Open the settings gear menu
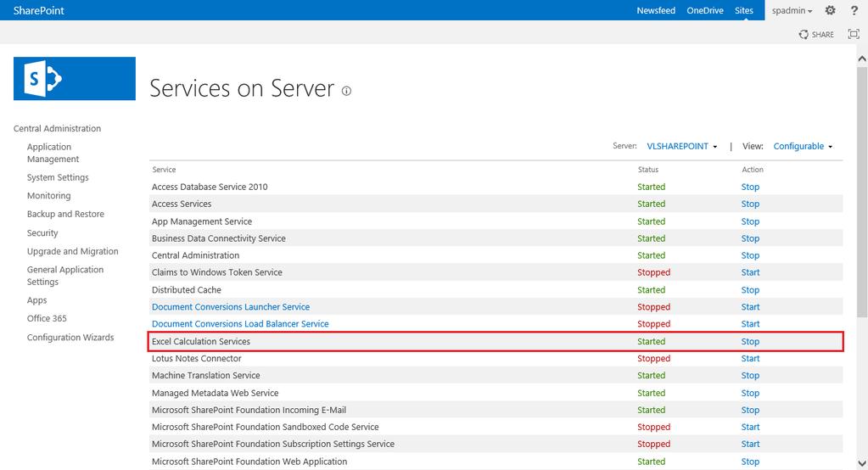The image size is (868, 470). (x=830, y=10)
